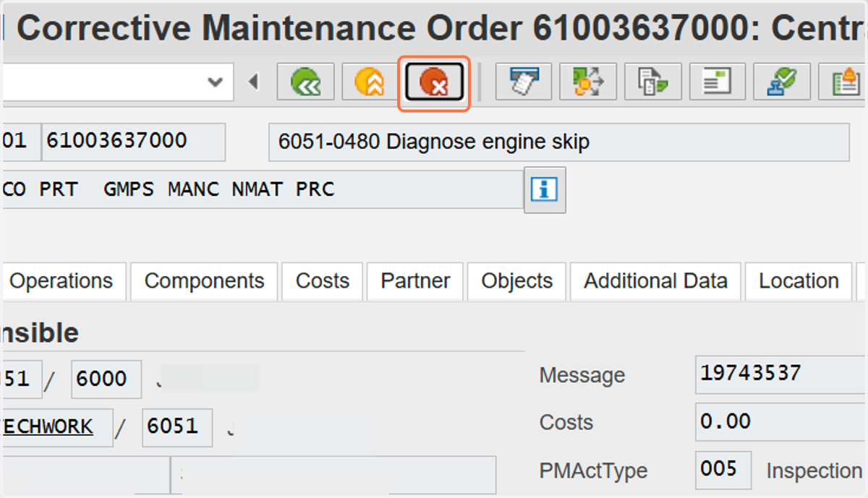Select the Costs tab
The image size is (868, 498).
pos(323,281)
